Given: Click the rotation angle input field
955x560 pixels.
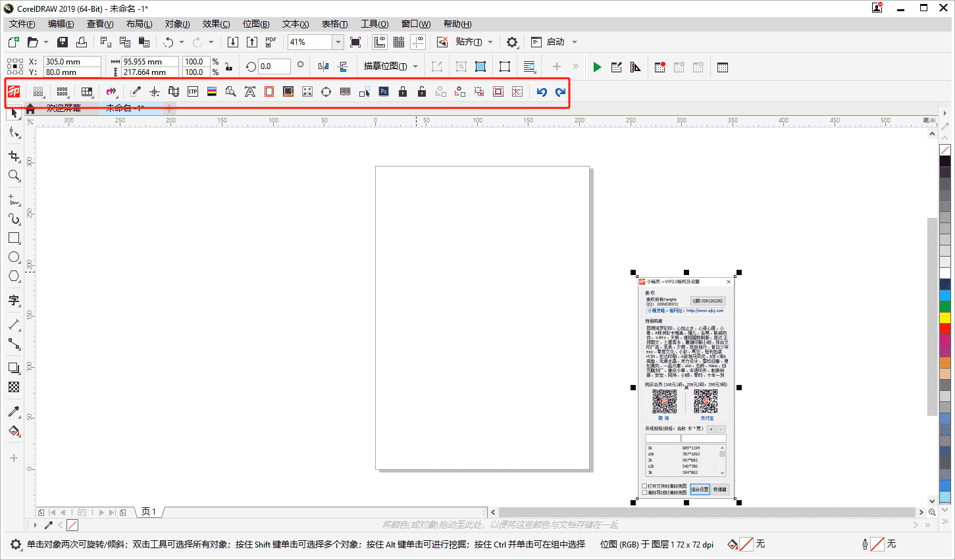Looking at the screenshot, I should pos(274,66).
